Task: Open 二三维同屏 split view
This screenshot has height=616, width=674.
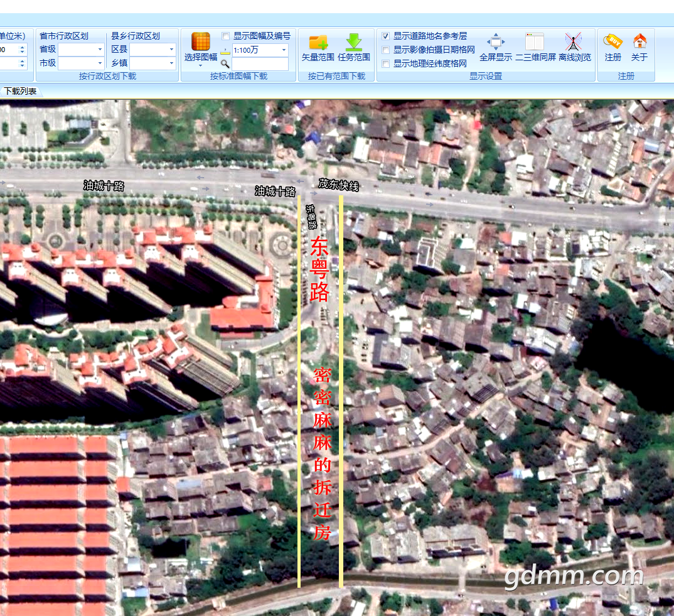Action: click(535, 43)
